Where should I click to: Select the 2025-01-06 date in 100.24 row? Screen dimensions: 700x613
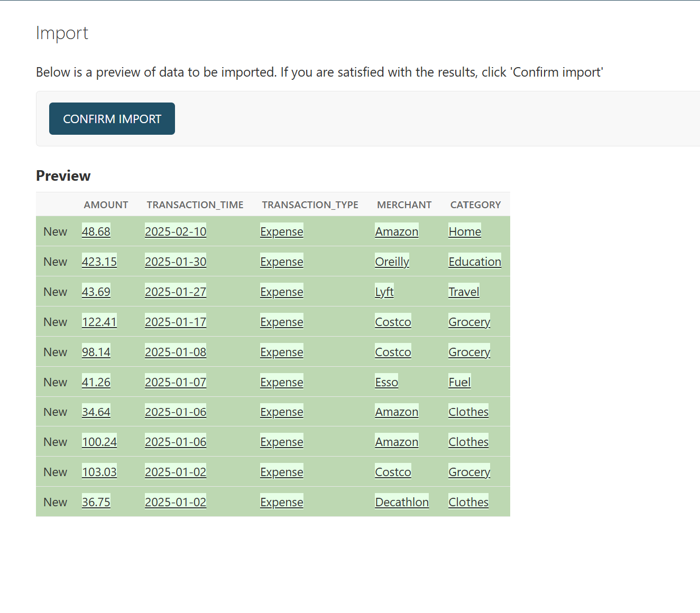point(176,442)
